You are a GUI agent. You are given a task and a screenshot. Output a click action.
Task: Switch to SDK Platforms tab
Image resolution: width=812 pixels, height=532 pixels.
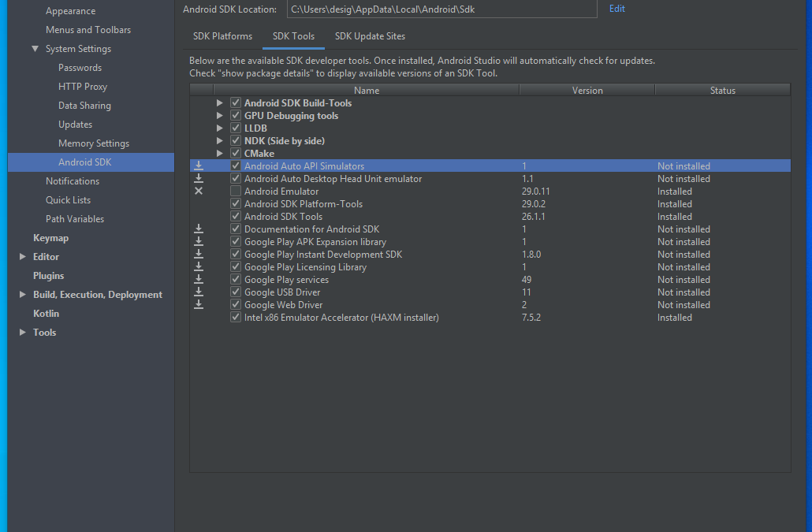[222, 36]
